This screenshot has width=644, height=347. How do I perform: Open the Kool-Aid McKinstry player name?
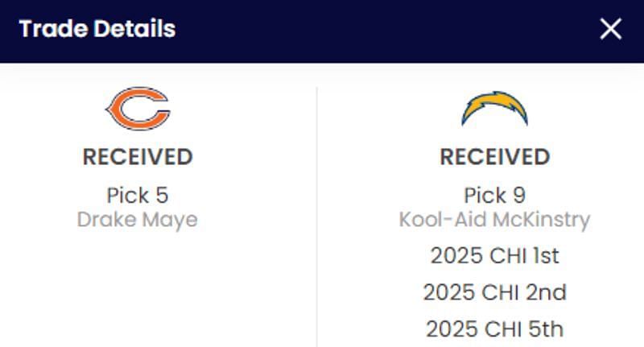494,219
